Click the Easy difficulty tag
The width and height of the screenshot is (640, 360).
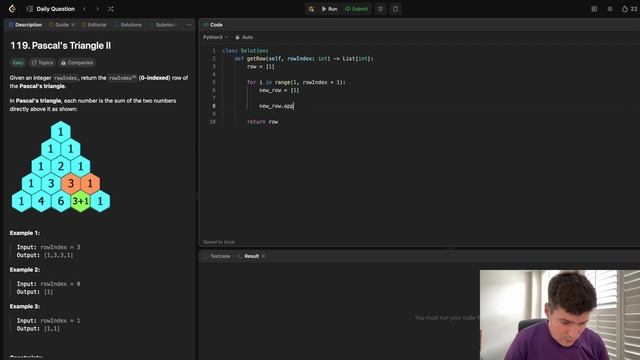[x=18, y=63]
